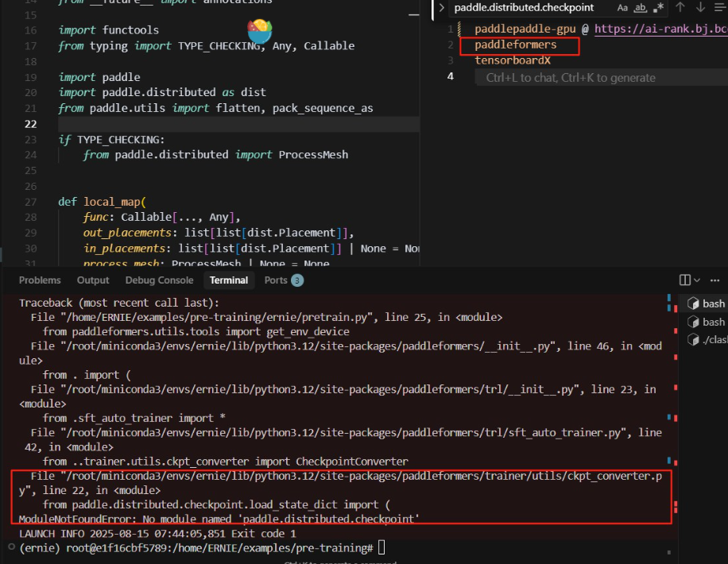Toggle Match Whole Word option
The width and height of the screenshot is (728, 564).
640,8
